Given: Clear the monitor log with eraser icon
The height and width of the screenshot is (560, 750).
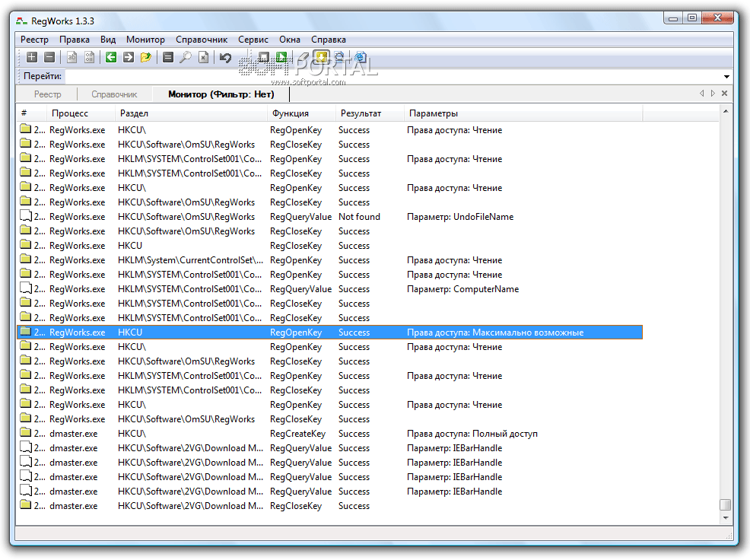Looking at the screenshot, I should click(x=302, y=57).
